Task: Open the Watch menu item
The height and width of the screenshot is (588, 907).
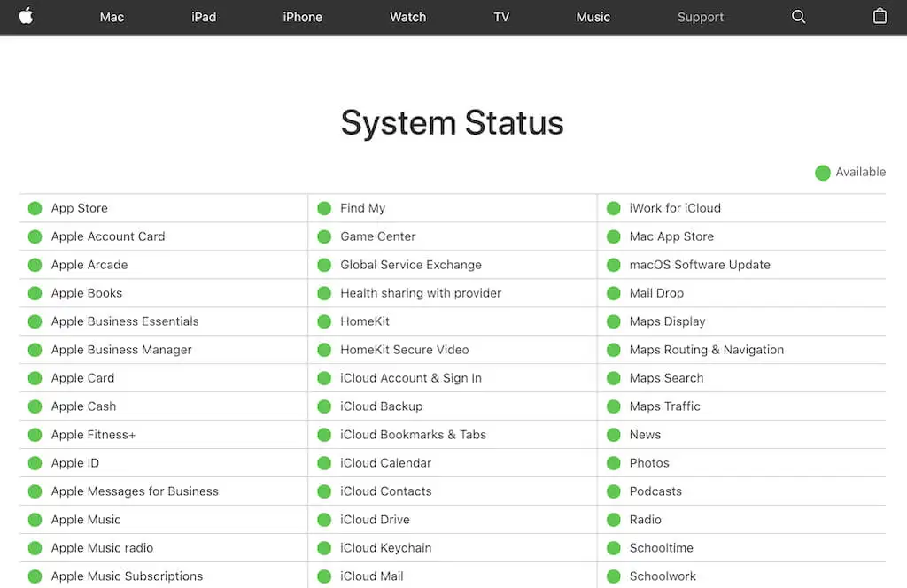Action: [407, 18]
